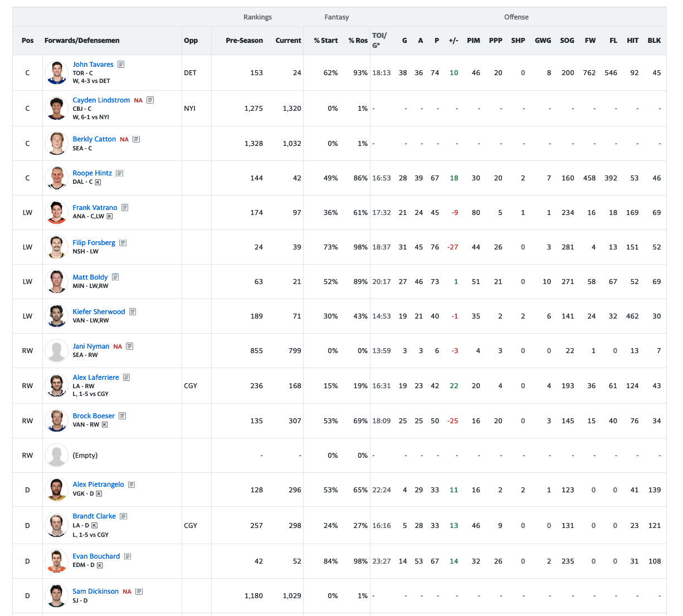The image size is (683, 616).
Task: Click the Pre-Season rankings column header
Action: click(244, 41)
